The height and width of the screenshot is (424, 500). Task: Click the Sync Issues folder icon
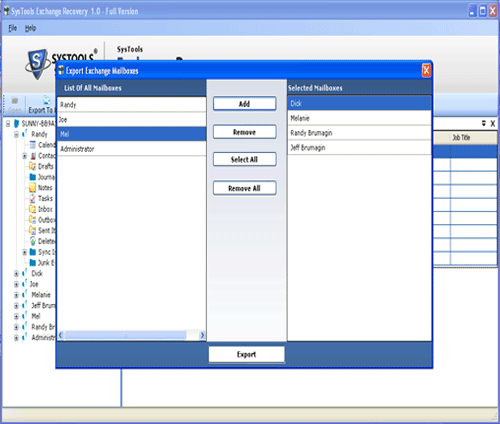point(33,252)
